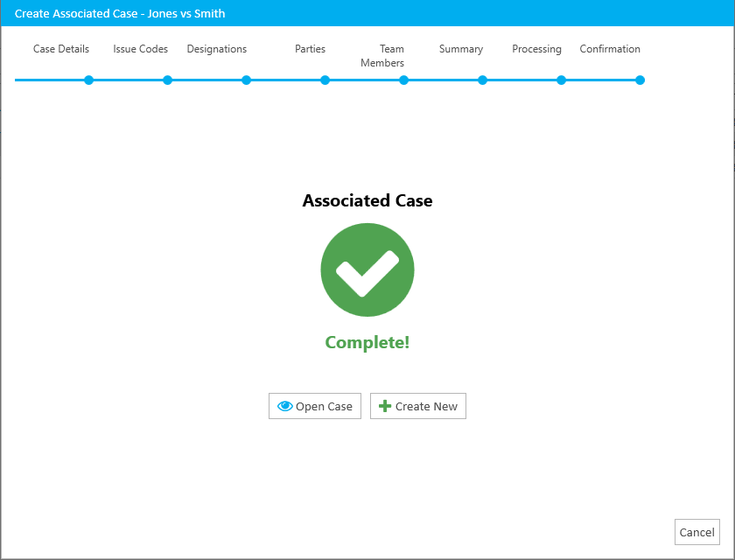Click the Issue Codes progress dot
This screenshot has width=735, height=560.
coord(167,80)
